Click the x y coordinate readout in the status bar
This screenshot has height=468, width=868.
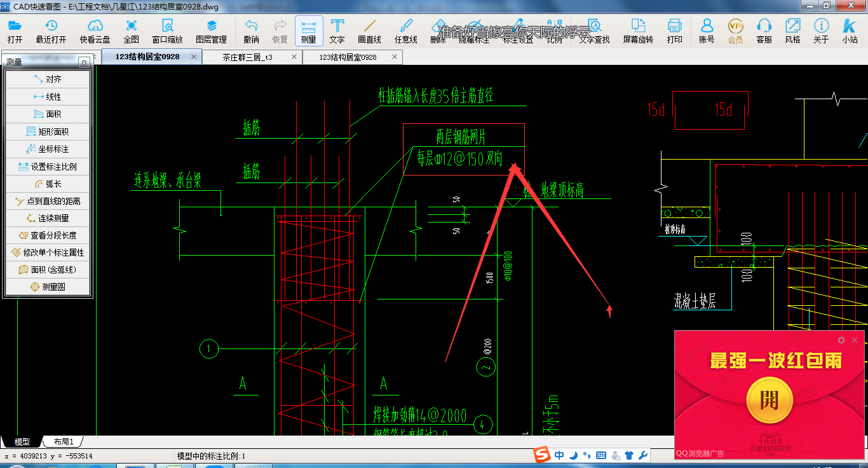point(48,456)
